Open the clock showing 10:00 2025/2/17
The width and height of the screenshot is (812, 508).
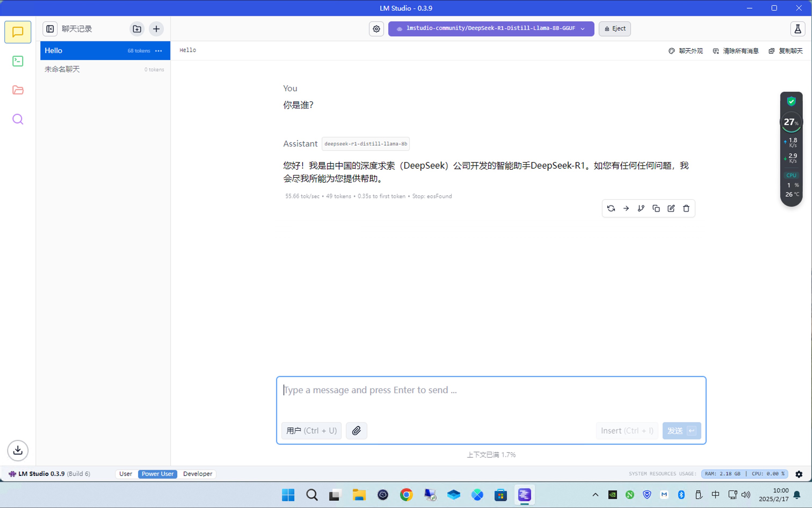pos(774,495)
